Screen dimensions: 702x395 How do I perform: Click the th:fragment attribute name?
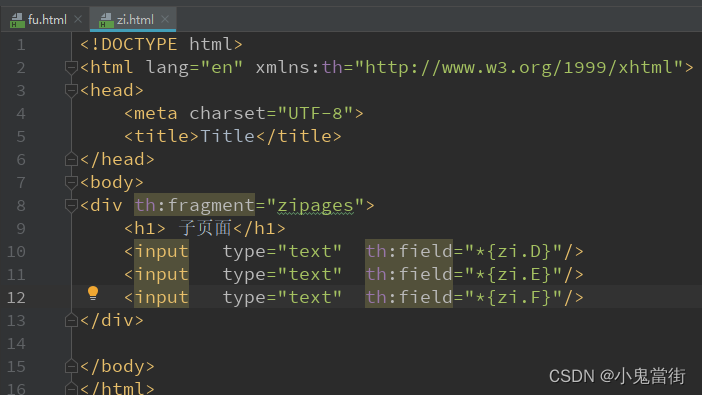point(195,206)
